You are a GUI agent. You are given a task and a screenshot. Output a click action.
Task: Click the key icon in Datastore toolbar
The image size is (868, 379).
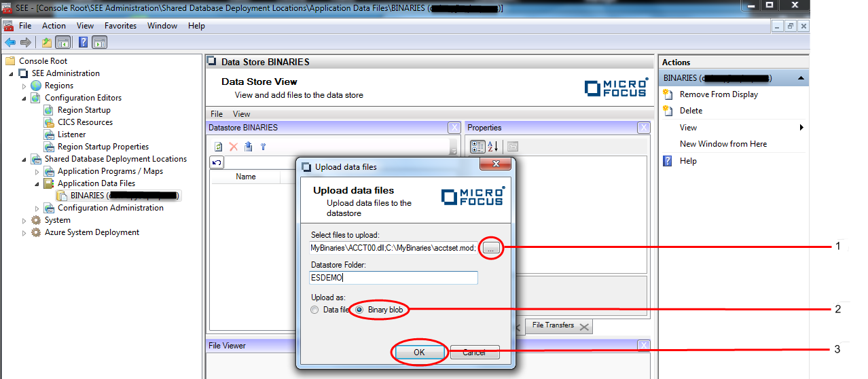tap(263, 146)
